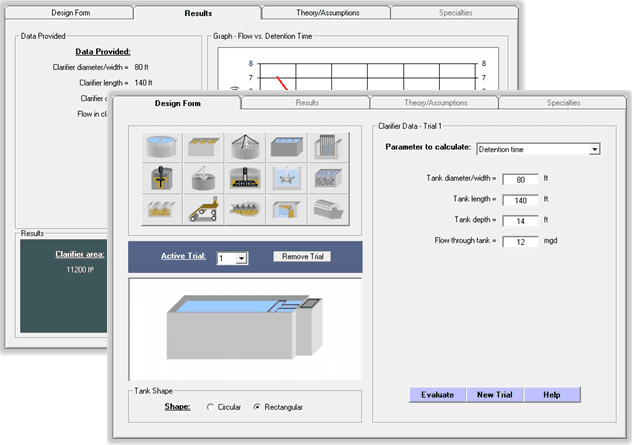Open the Parameter to calculate dropdown
This screenshot has width=632, height=445.
pos(594,149)
